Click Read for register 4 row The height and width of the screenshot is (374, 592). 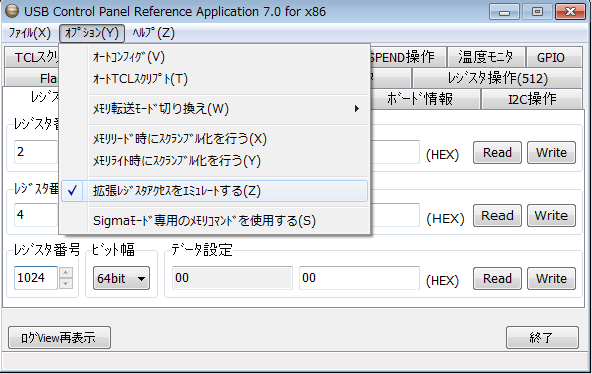coord(497,216)
